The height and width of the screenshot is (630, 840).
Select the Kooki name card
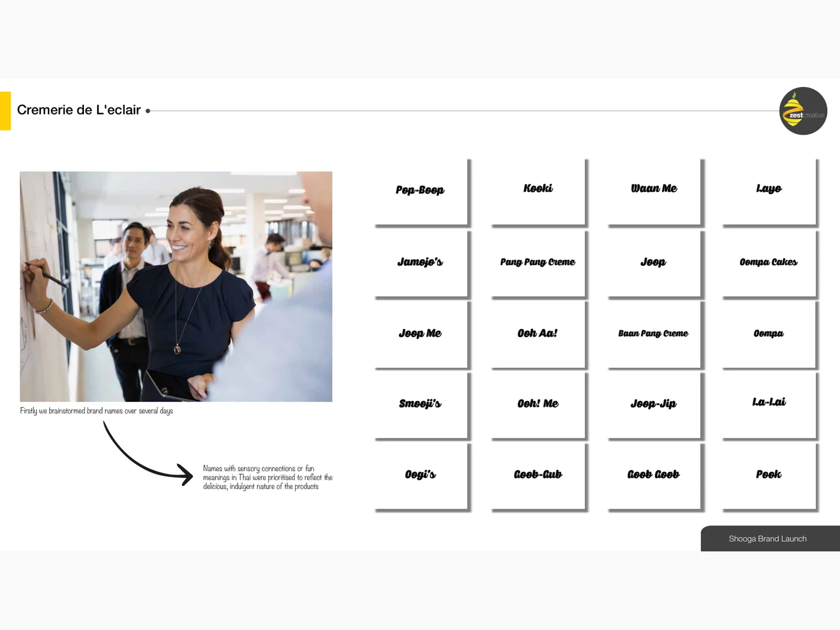[x=538, y=192]
